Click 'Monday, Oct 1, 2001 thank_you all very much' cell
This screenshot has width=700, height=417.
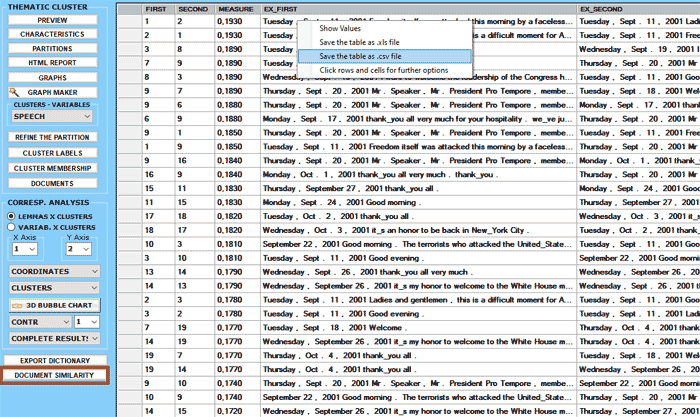[418, 174]
